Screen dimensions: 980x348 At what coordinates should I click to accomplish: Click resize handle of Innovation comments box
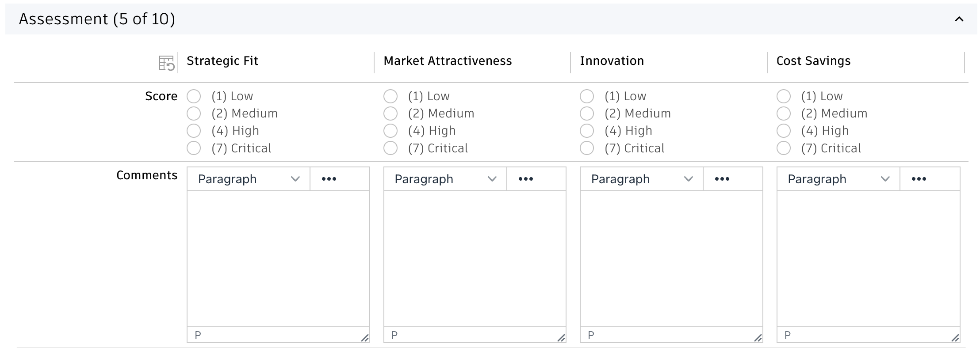coord(758,338)
